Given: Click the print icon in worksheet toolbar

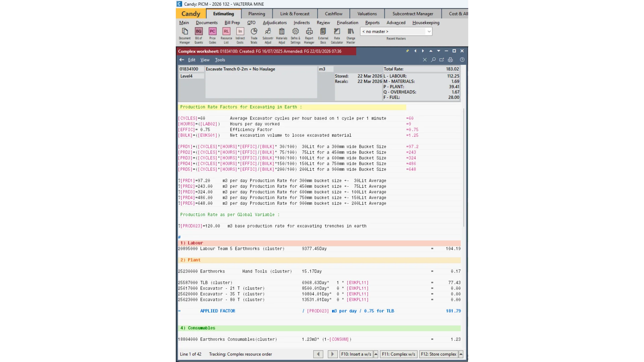Looking at the screenshot, I should [x=450, y=60].
